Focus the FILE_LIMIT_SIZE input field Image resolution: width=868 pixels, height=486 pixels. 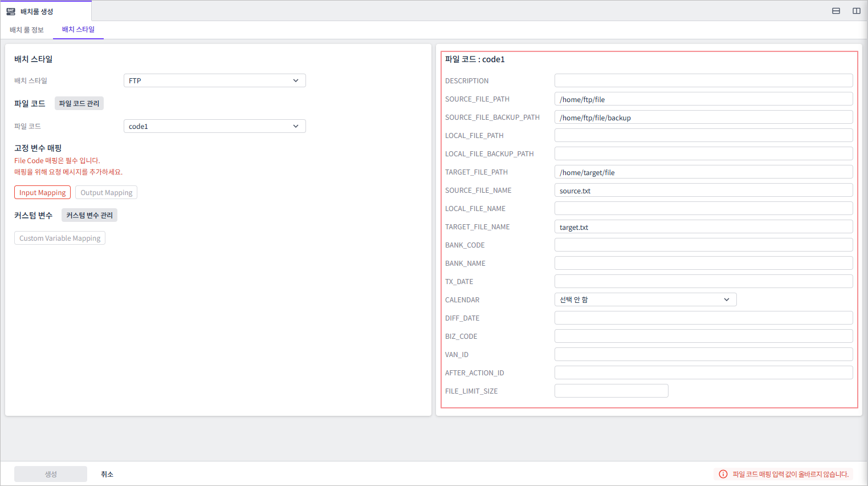(612, 391)
